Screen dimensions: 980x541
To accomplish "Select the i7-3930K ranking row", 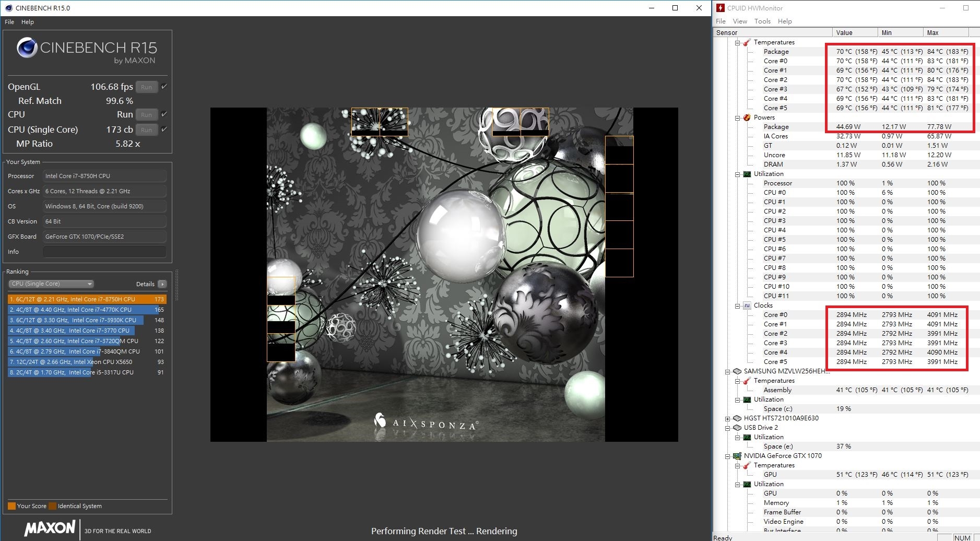I will [87, 320].
